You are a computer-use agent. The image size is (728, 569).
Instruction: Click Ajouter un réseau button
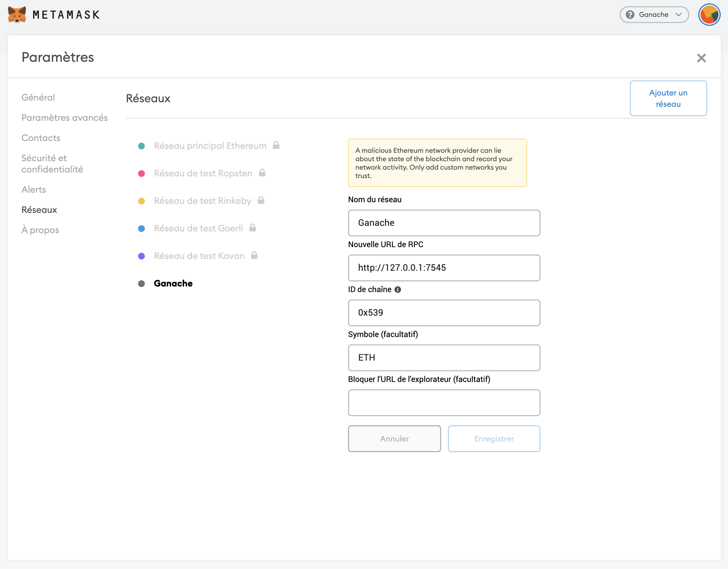click(x=668, y=98)
